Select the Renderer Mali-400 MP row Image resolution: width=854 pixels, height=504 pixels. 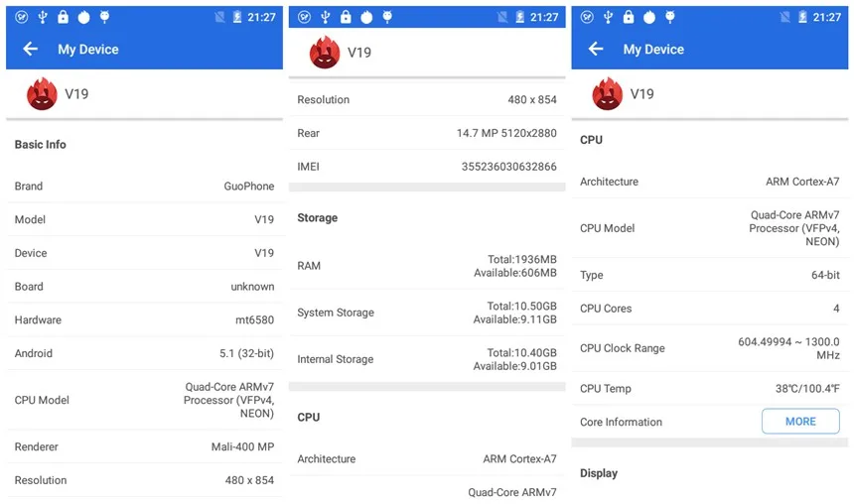click(144, 446)
